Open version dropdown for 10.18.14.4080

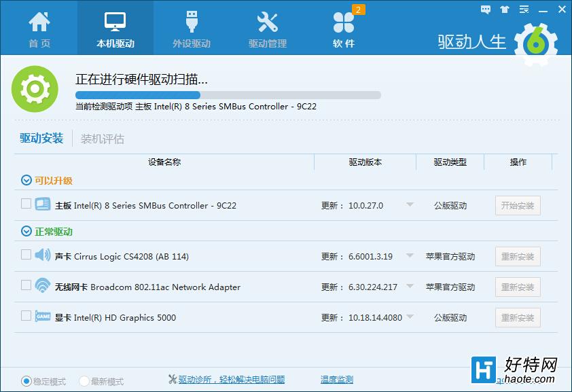click(410, 317)
